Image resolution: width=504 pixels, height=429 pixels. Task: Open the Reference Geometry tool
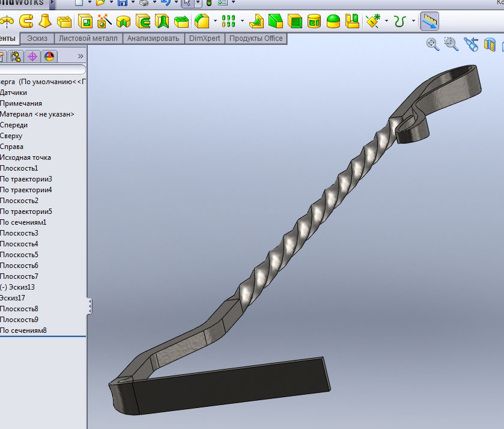(374, 22)
